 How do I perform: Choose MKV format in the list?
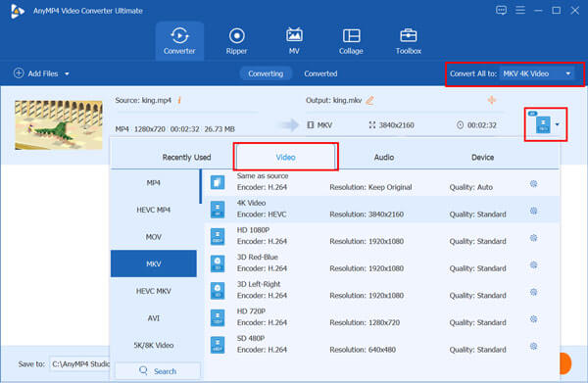click(154, 263)
